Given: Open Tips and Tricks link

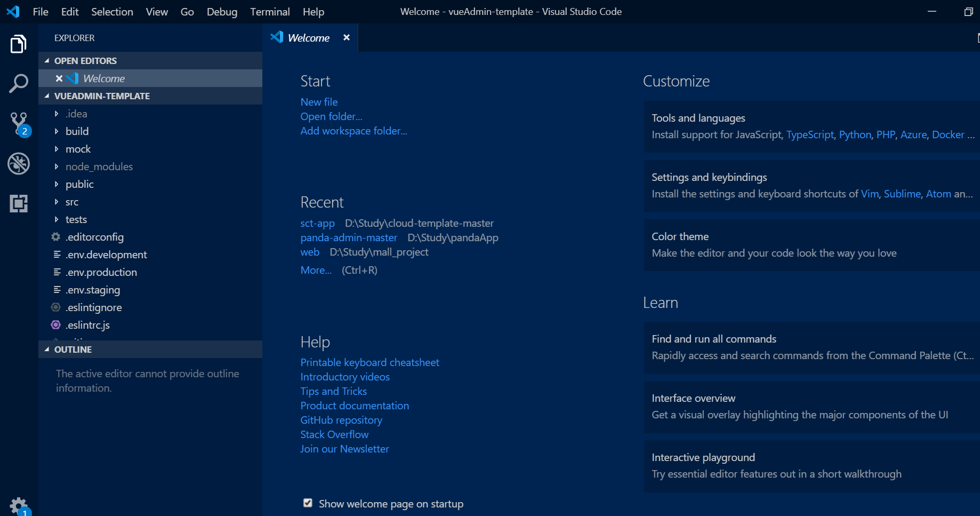Looking at the screenshot, I should [333, 391].
